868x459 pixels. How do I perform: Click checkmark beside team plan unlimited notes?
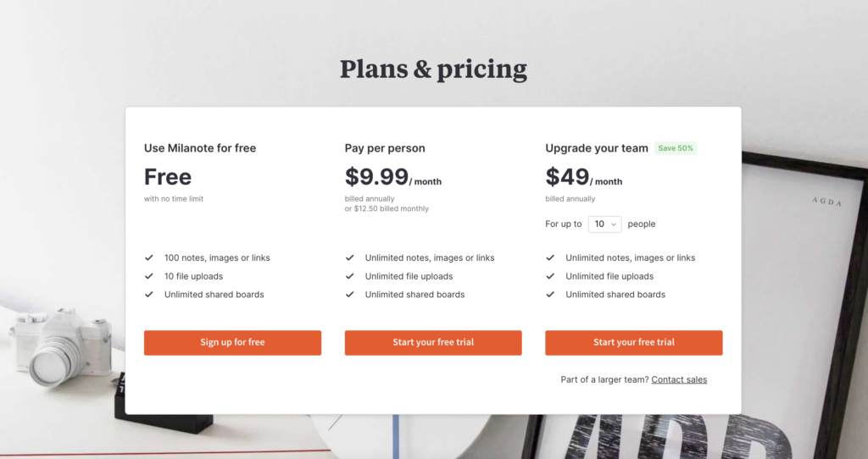pyautogui.click(x=550, y=257)
